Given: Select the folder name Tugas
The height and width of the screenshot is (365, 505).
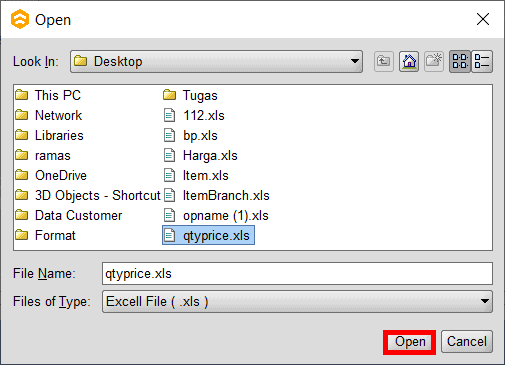Looking at the screenshot, I should pos(200,96).
